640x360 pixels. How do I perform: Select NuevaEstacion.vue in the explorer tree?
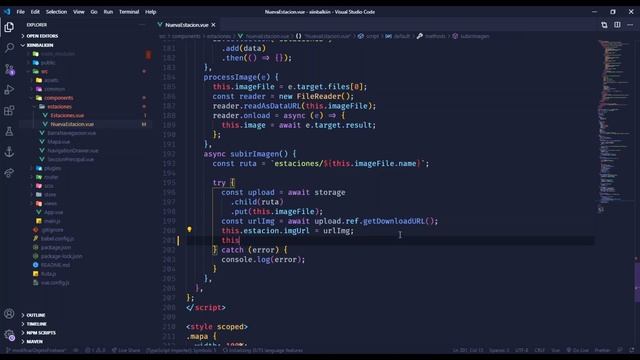[x=72, y=124]
